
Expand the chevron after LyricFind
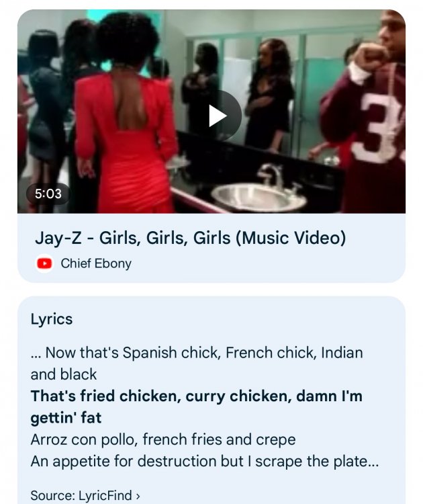point(138,496)
